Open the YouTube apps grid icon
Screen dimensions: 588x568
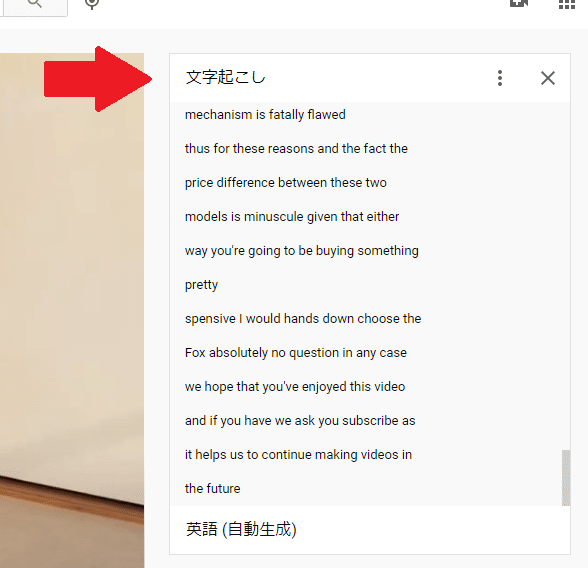(x=566, y=4)
